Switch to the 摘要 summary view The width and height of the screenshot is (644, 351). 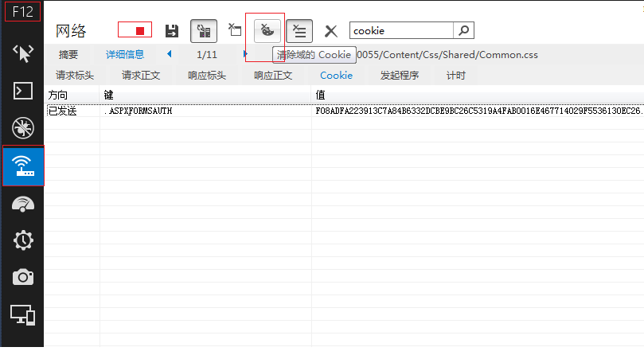(68, 55)
